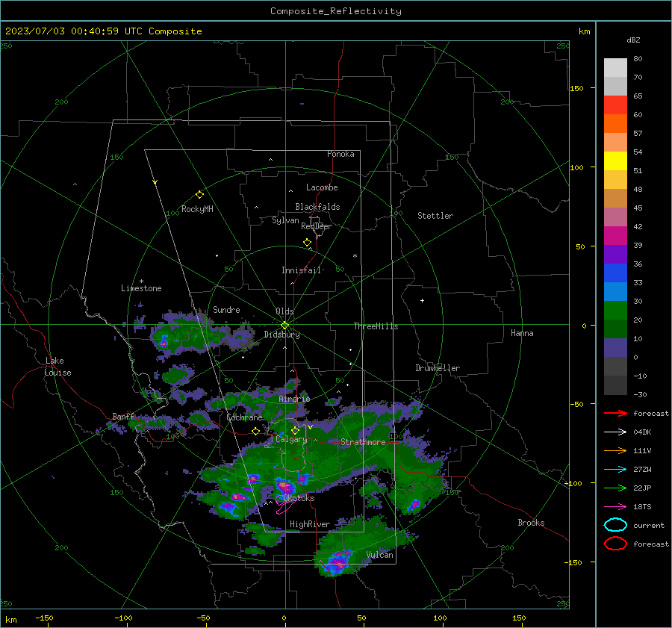Click the yellow diamond near RockyMH

click(199, 195)
